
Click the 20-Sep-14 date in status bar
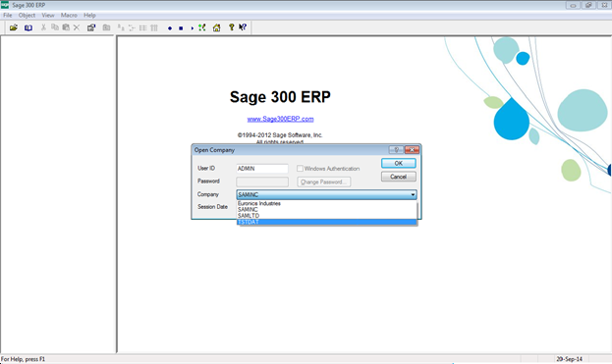(569, 359)
